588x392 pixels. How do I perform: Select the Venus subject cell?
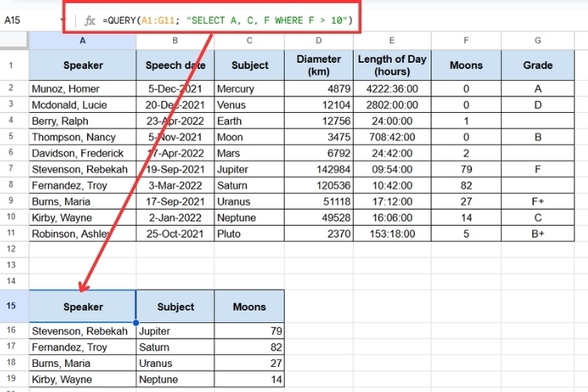(249, 105)
